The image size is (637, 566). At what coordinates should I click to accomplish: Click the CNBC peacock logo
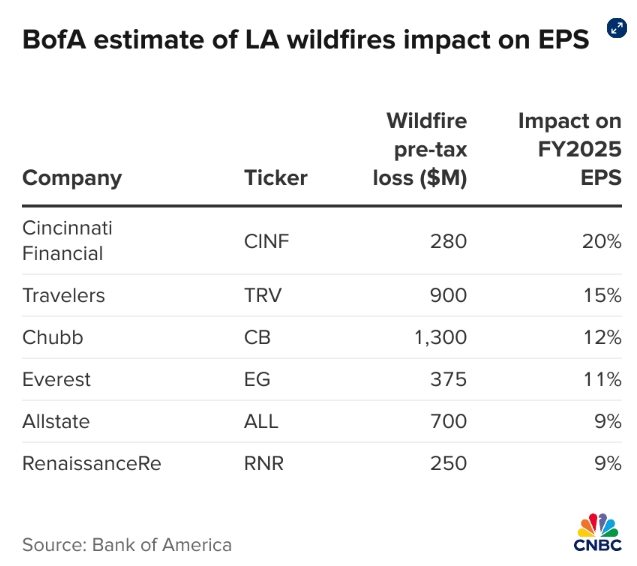point(598,532)
